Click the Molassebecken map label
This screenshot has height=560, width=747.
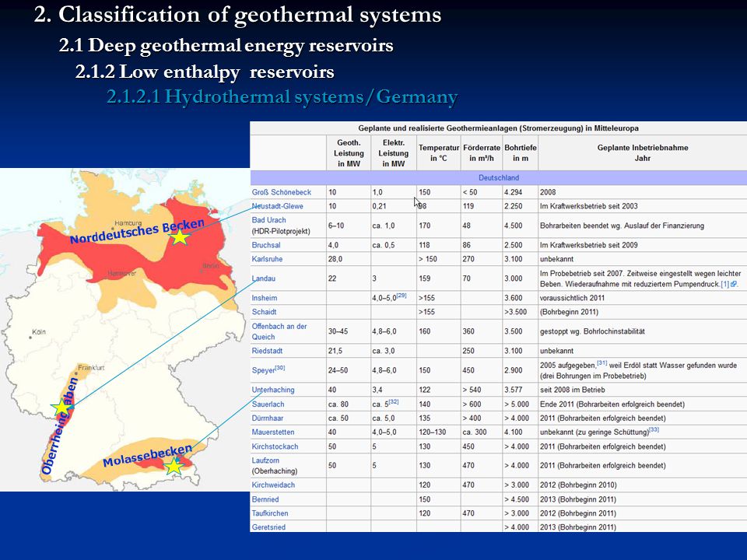click(x=148, y=456)
